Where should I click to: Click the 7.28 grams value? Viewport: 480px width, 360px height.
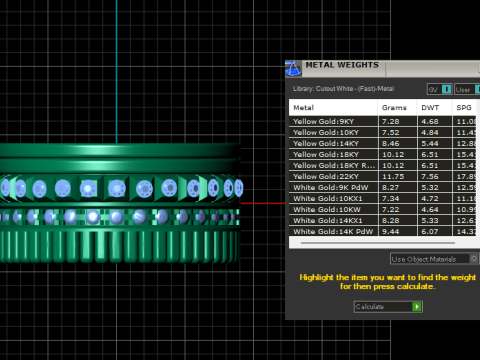coord(391,121)
